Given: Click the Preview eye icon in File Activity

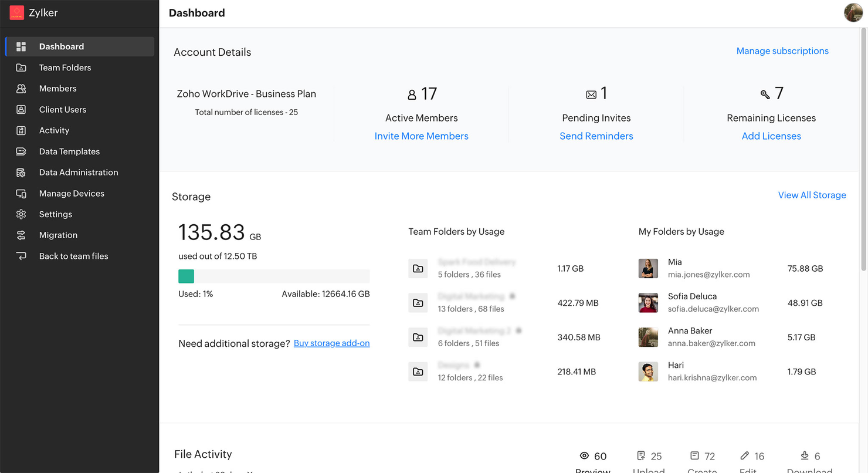Looking at the screenshot, I should (x=584, y=455).
